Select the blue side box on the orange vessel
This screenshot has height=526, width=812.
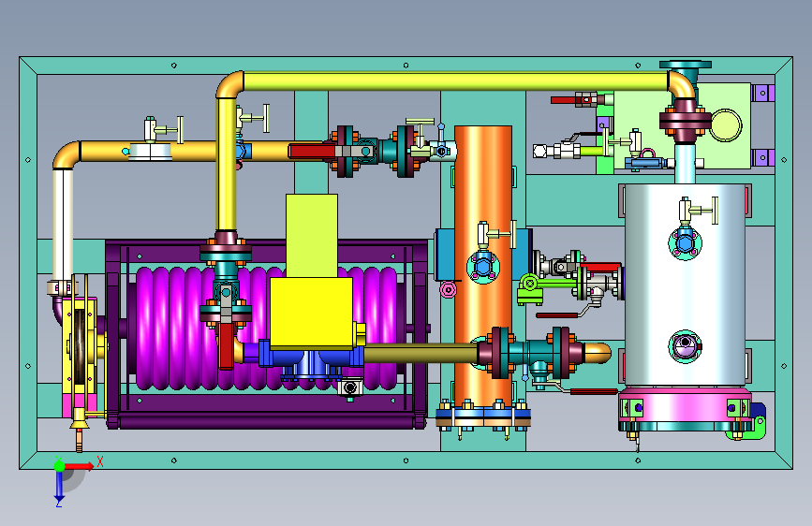[445, 255]
